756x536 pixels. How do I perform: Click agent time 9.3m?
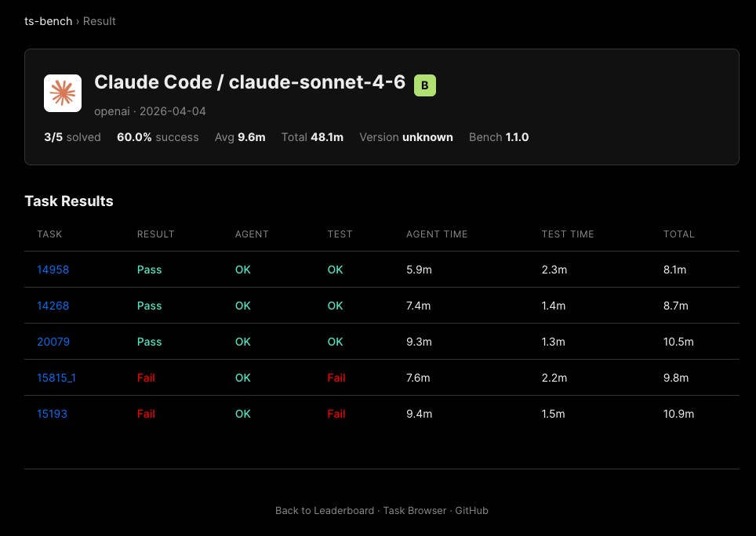coord(419,342)
